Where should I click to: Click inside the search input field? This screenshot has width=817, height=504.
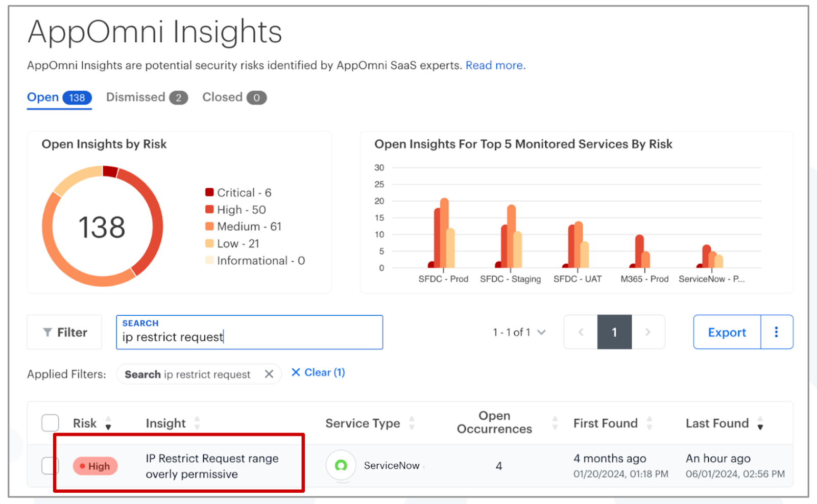[x=249, y=337]
